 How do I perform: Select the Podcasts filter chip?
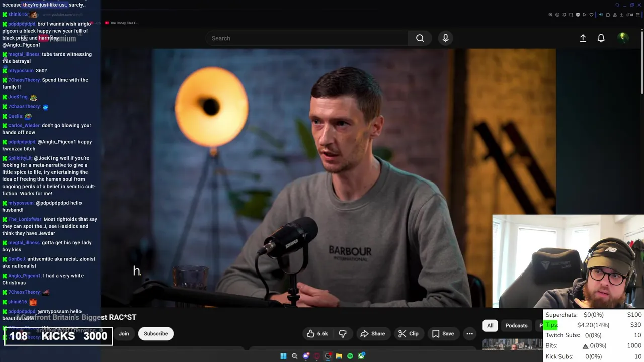(x=516, y=325)
